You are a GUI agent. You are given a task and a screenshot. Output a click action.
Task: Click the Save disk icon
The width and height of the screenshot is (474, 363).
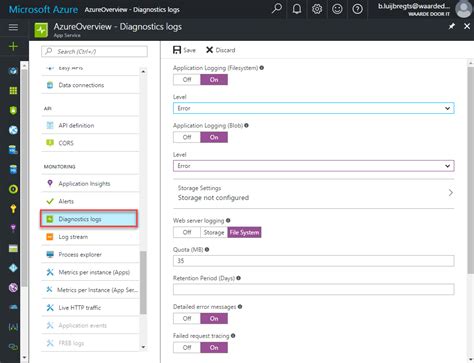[177, 50]
